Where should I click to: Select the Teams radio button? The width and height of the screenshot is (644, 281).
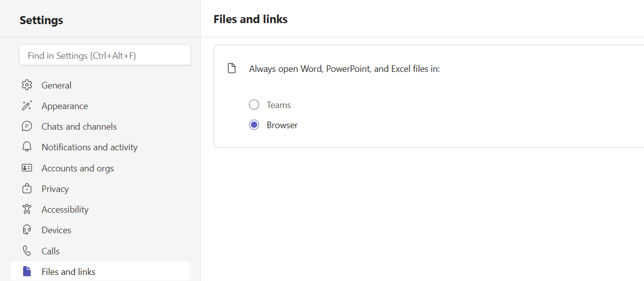pos(254,105)
